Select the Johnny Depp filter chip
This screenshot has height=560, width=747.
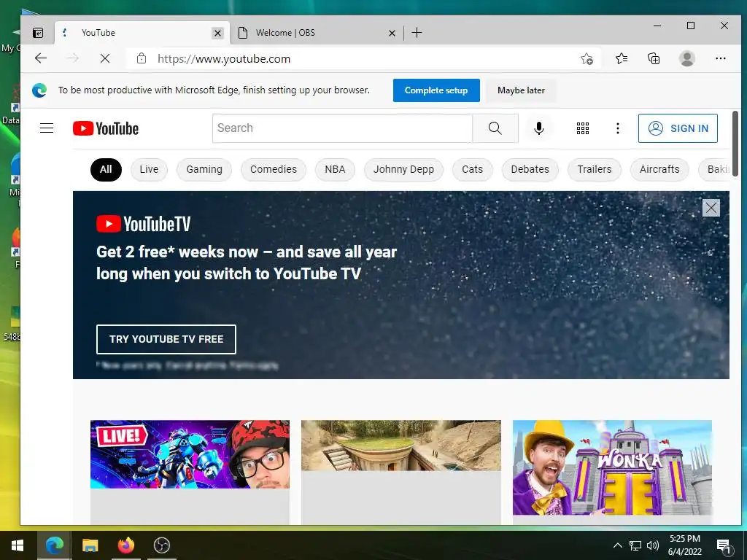pyautogui.click(x=403, y=169)
